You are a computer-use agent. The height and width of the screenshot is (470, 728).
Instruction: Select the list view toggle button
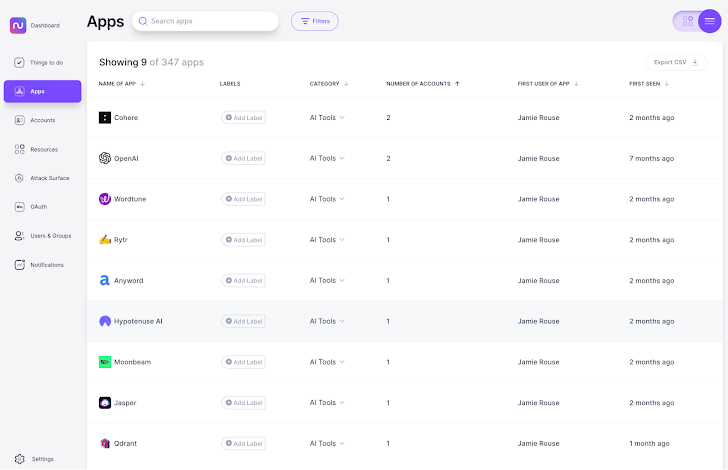tap(710, 21)
